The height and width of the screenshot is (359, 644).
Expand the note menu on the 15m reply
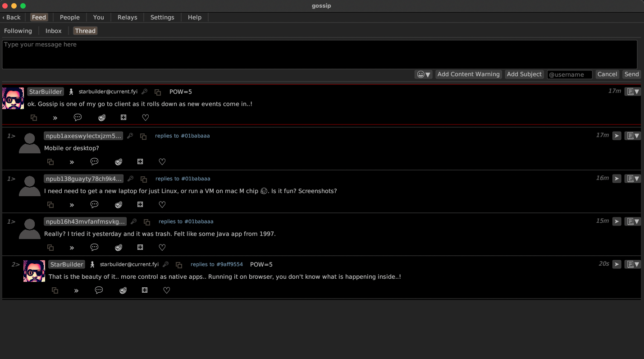click(x=632, y=221)
